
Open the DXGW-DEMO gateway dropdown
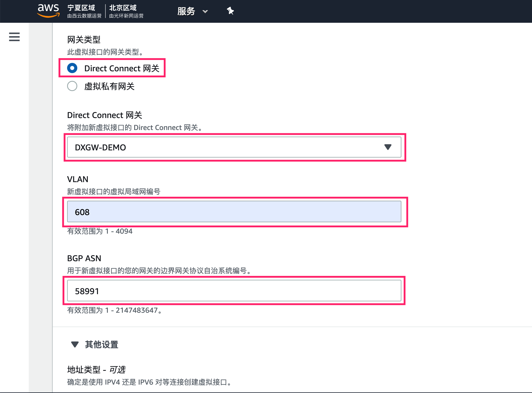click(234, 147)
